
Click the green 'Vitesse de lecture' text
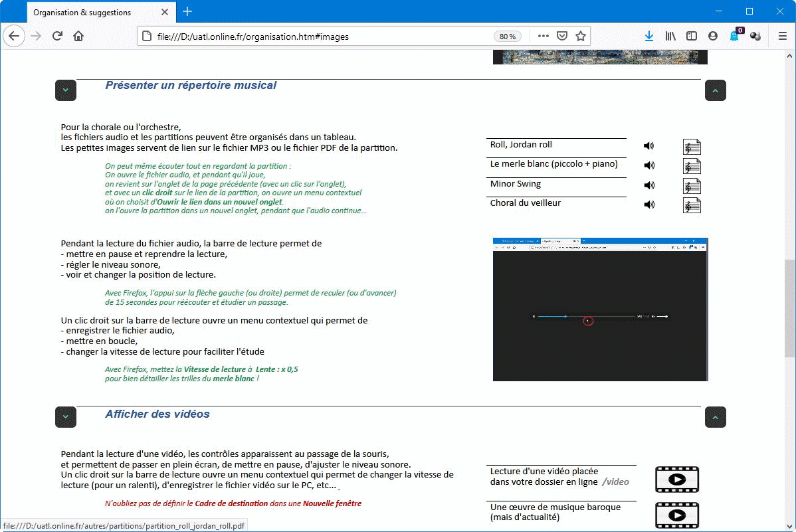[x=215, y=369]
